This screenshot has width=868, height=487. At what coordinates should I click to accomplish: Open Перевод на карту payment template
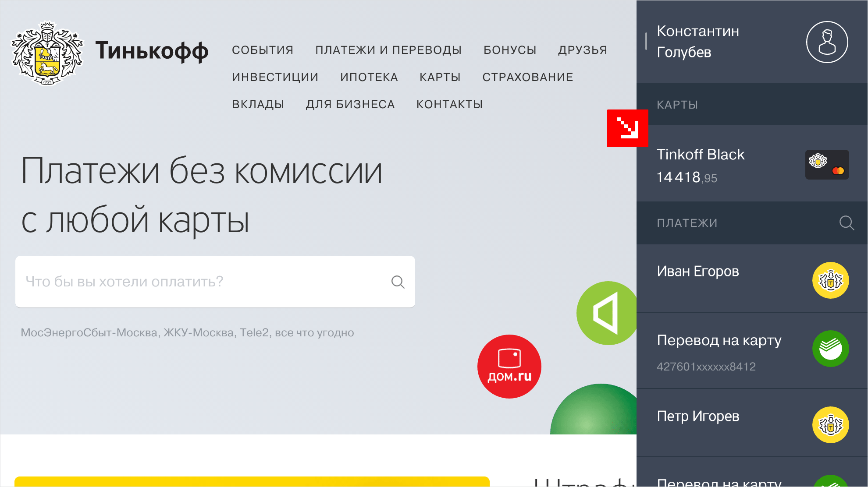click(752, 350)
